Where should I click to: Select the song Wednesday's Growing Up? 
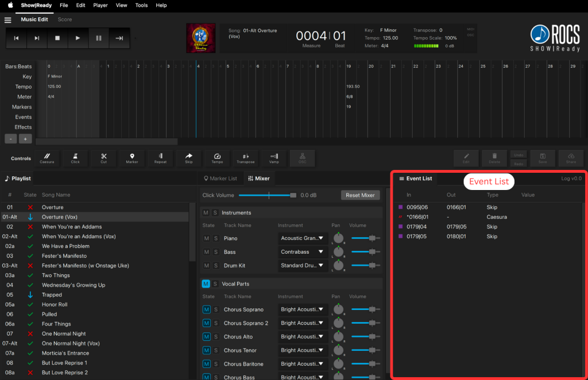click(72, 285)
